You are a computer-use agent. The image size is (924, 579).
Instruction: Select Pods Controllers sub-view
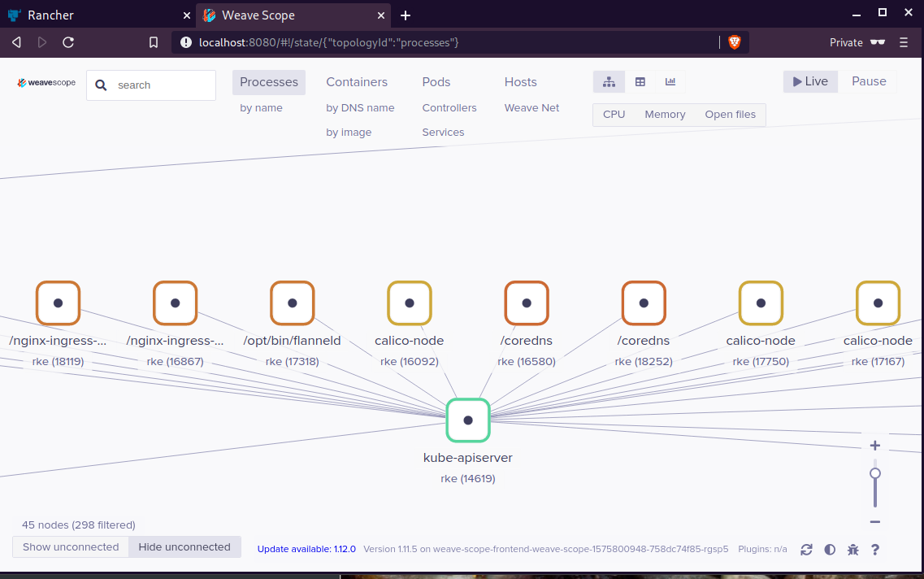click(x=449, y=108)
